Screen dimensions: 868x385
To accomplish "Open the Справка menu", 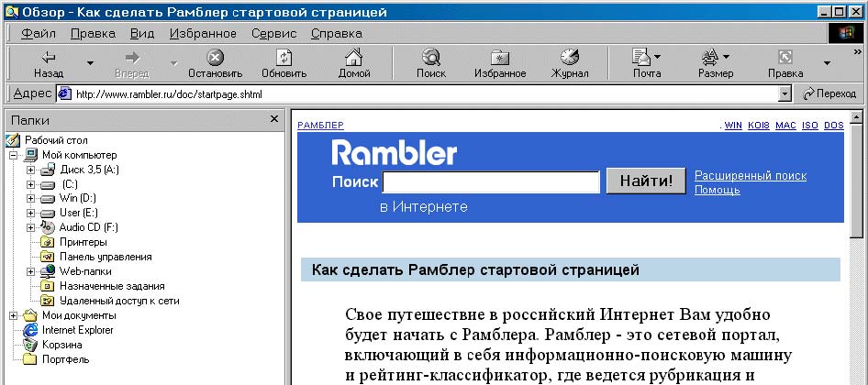I will tap(337, 34).
